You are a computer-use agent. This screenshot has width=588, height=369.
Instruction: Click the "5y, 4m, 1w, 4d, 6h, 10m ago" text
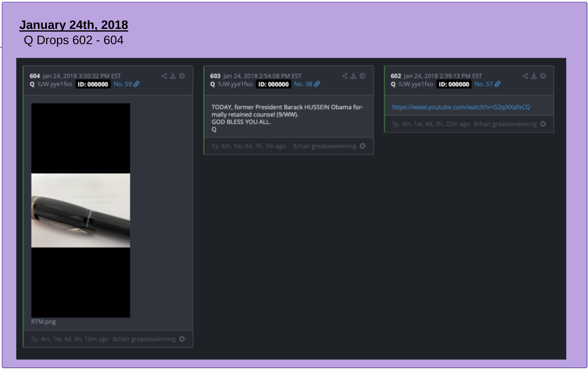[70, 339]
